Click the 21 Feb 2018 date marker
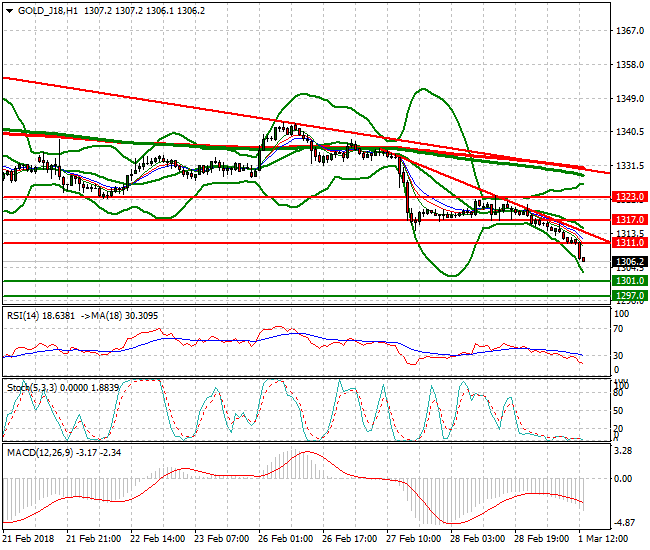The image size is (650, 550). 29,539
